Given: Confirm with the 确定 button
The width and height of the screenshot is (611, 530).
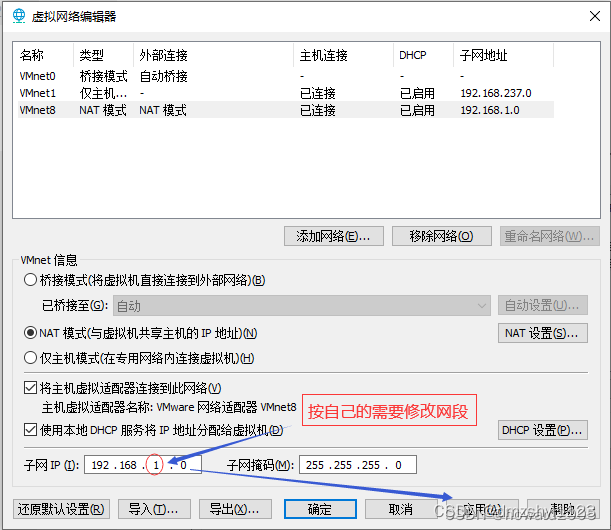Looking at the screenshot, I should [x=320, y=509].
